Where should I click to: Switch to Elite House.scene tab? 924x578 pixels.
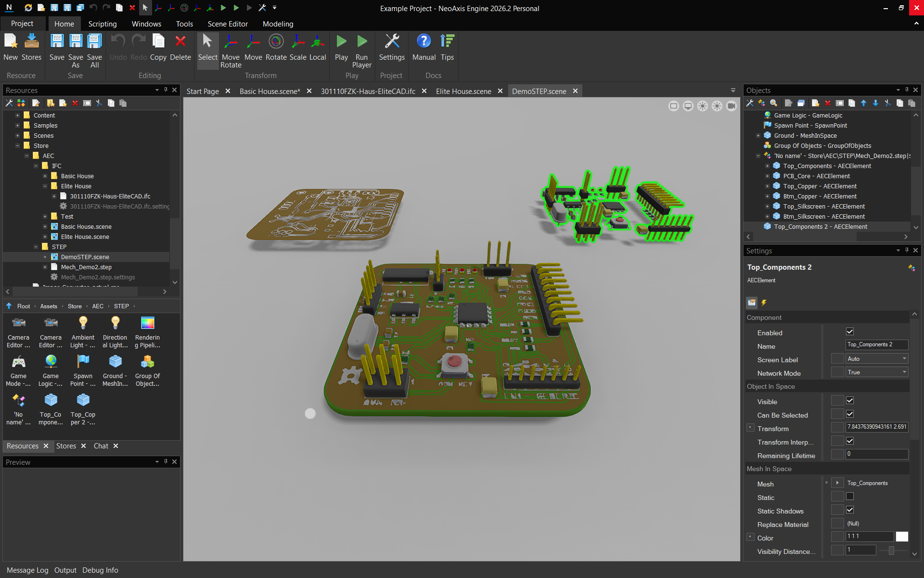pyautogui.click(x=463, y=91)
